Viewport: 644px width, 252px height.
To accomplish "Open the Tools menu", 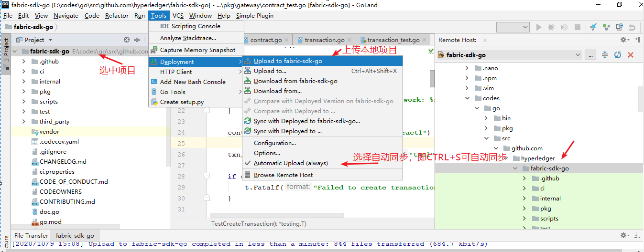I will [x=159, y=15].
